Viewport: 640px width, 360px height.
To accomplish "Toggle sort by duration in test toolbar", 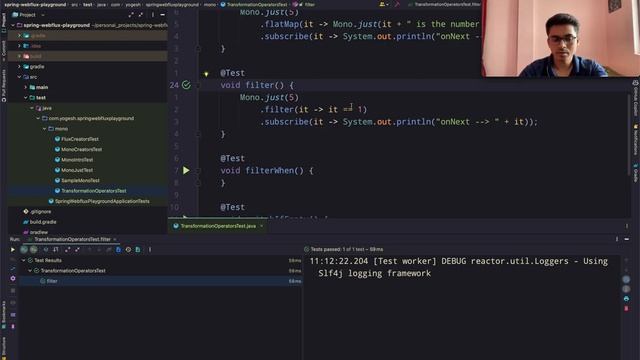I will pyautogui.click(x=56, y=249).
